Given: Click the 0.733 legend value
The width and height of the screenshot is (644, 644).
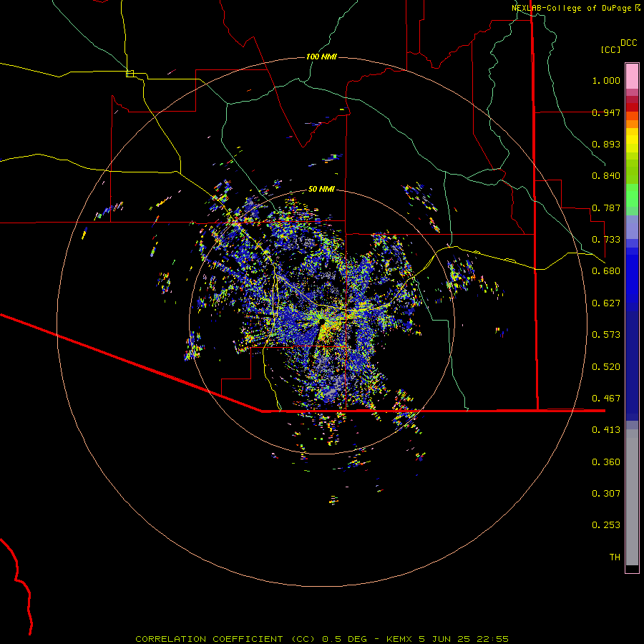Looking at the screenshot, I should (606, 240).
